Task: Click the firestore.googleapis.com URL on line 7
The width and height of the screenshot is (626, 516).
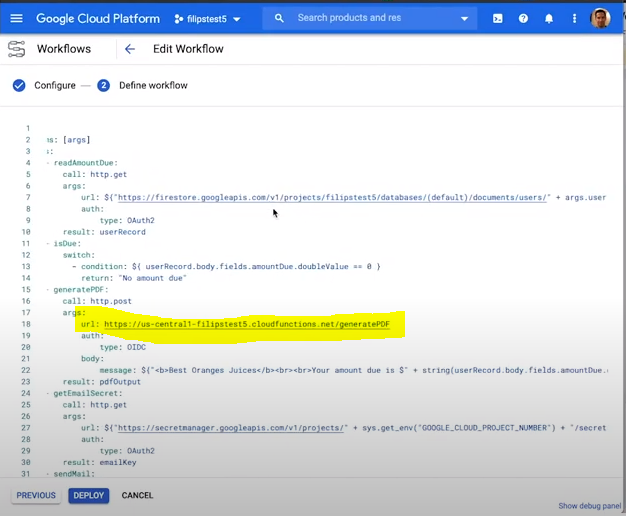Action: [332, 197]
